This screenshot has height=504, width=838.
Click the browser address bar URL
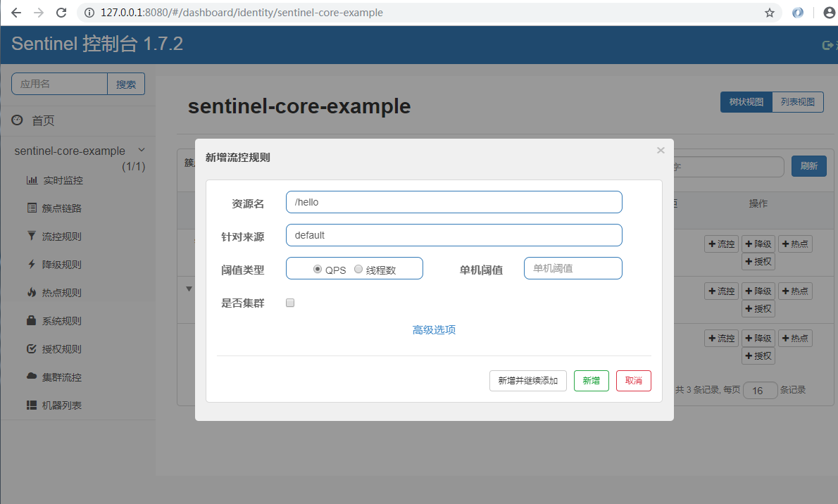pyautogui.click(x=242, y=12)
